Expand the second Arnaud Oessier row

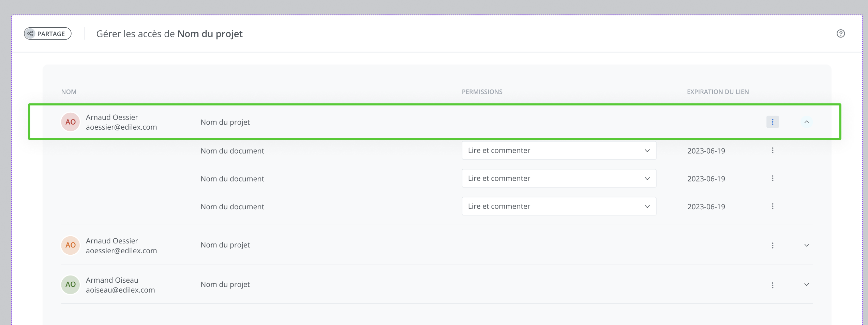[806, 245]
